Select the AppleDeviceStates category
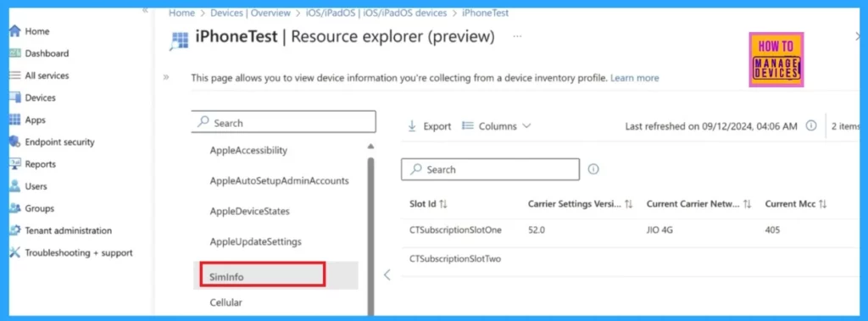Screen dimensions: 868x321 click(x=250, y=212)
